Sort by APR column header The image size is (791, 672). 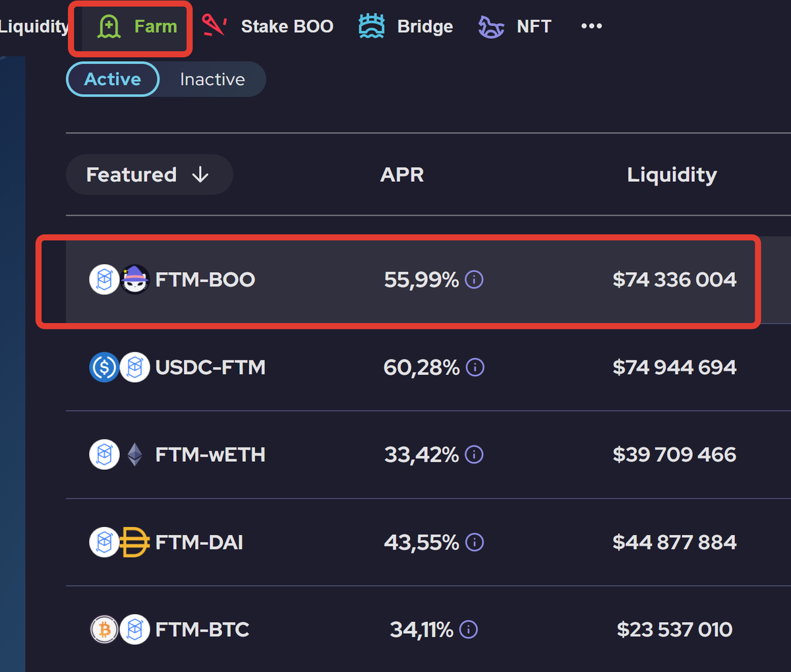tap(402, 175)
